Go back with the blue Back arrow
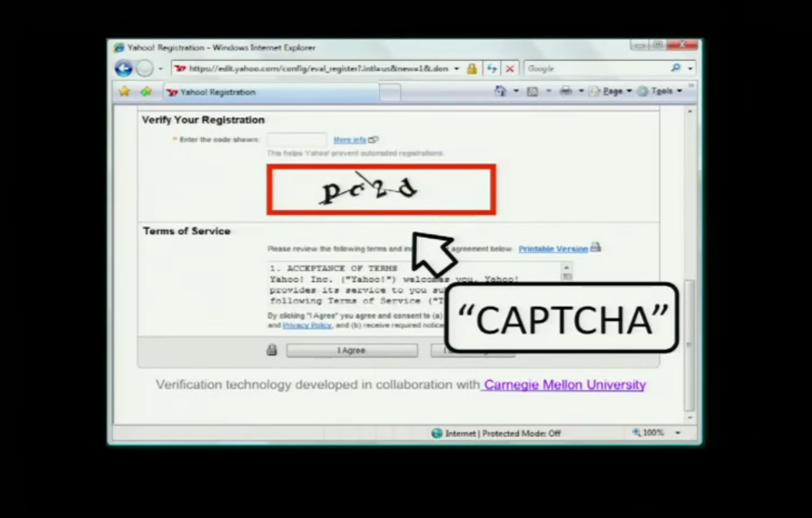The height and width of the screenshot is (518, 812). tap(123, 69)
